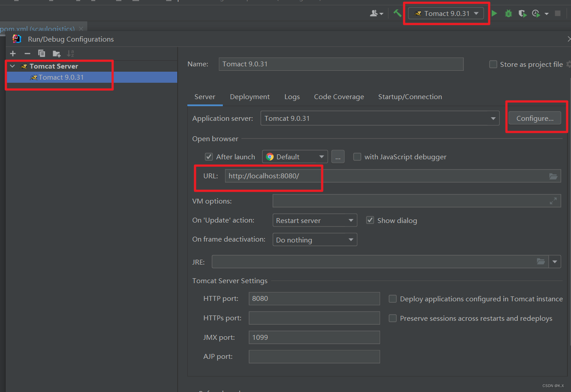Viewport: 571px width, 392px height.
Task: Click folder icon in URL field
Action: [553, 176]
